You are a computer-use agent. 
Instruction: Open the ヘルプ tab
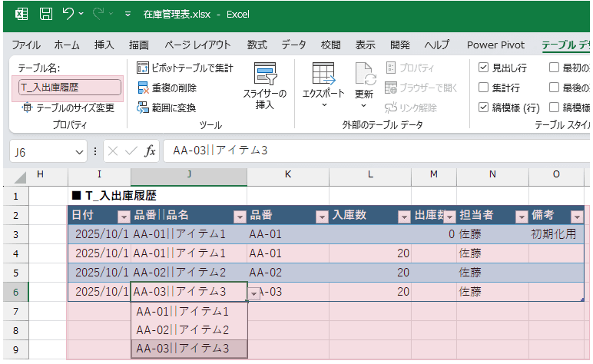pos(437,45)
